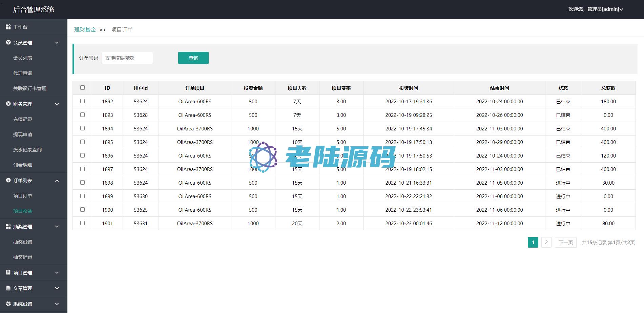Click the 文章管理 document icon
The width and height of the screenshot is (644, 313).
click(8, 288)
